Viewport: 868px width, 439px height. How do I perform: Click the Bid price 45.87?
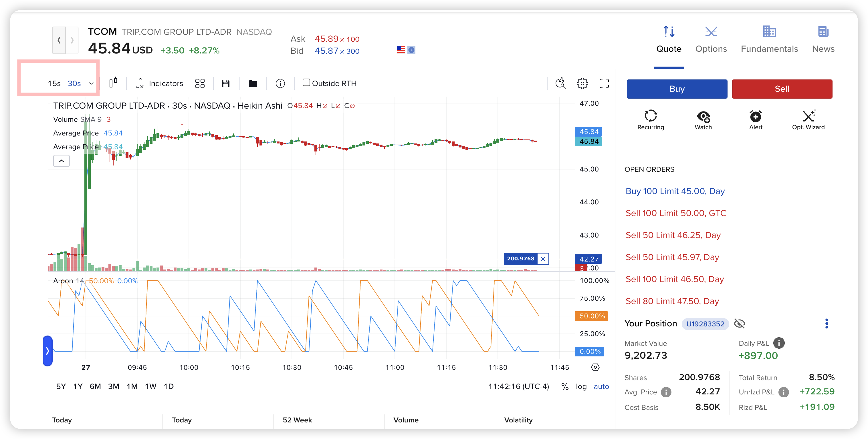point(326,51)
